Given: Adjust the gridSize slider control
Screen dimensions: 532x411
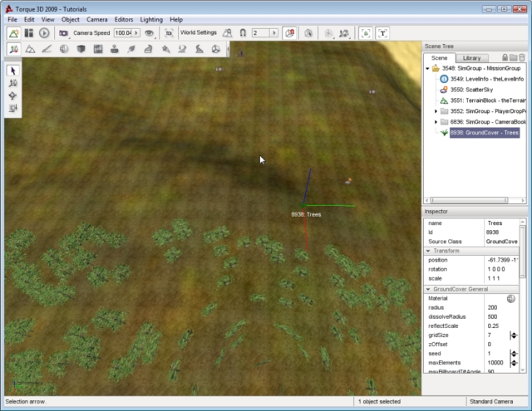Looking at the screenshot, I should point(513,335).
